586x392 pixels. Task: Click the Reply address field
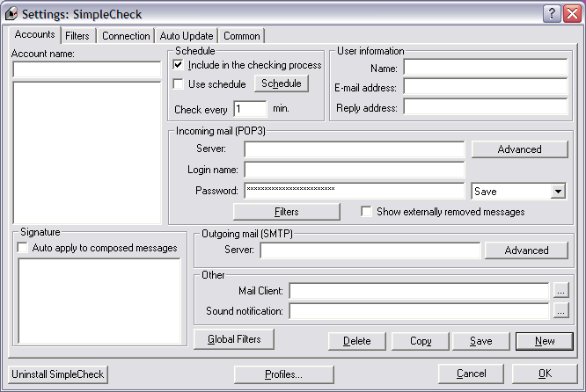click(486, 107)
